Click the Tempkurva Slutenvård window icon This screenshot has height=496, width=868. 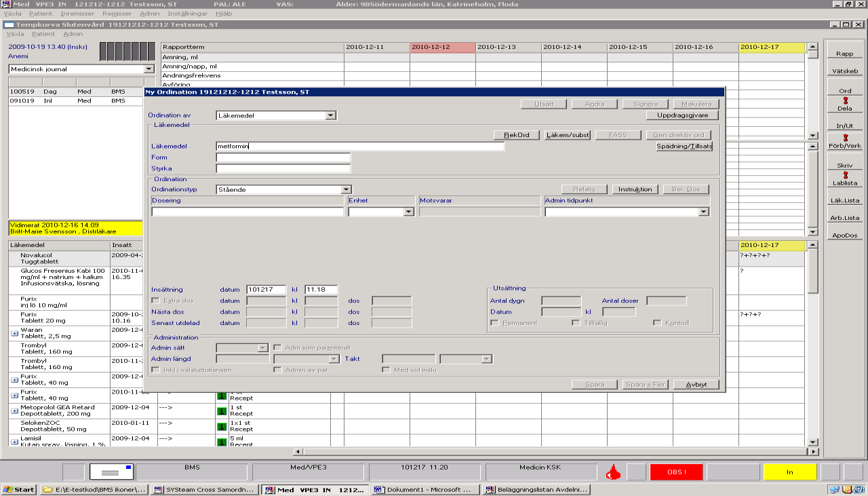(9, 25)
